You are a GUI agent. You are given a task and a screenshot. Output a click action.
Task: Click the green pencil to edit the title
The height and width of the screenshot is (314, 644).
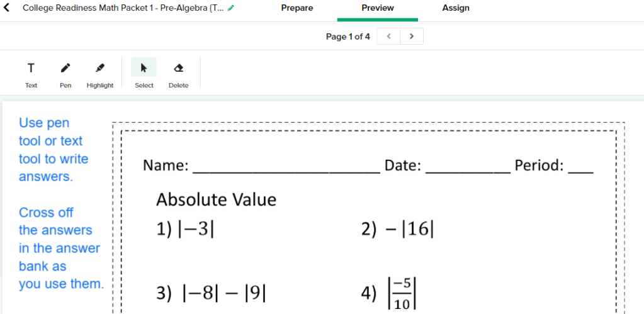[230, 8]
